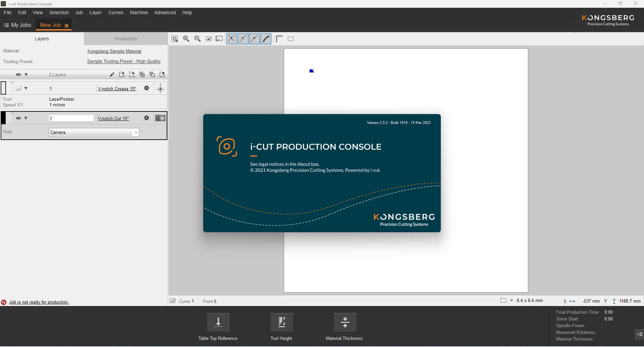Close the New Job tab
This screenshot has height=347, width=644.
(x=66, y=25)
